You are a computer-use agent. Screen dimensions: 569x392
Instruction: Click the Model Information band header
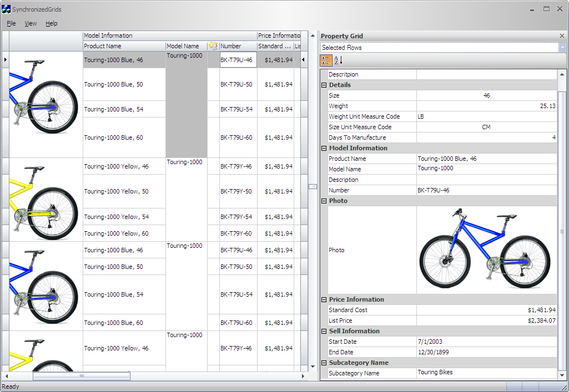click(170, 35)
